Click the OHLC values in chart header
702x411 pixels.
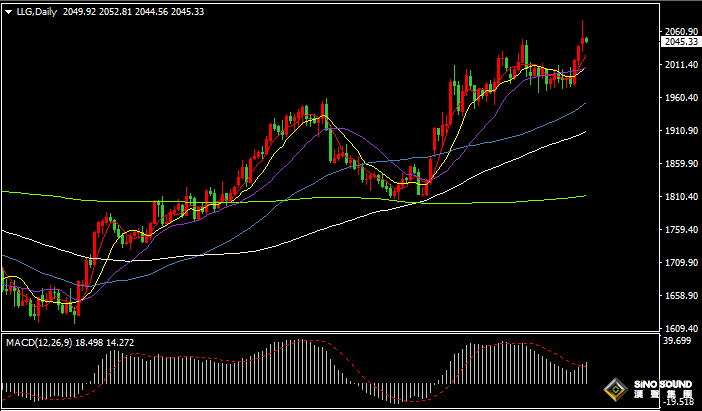point(133,11)
